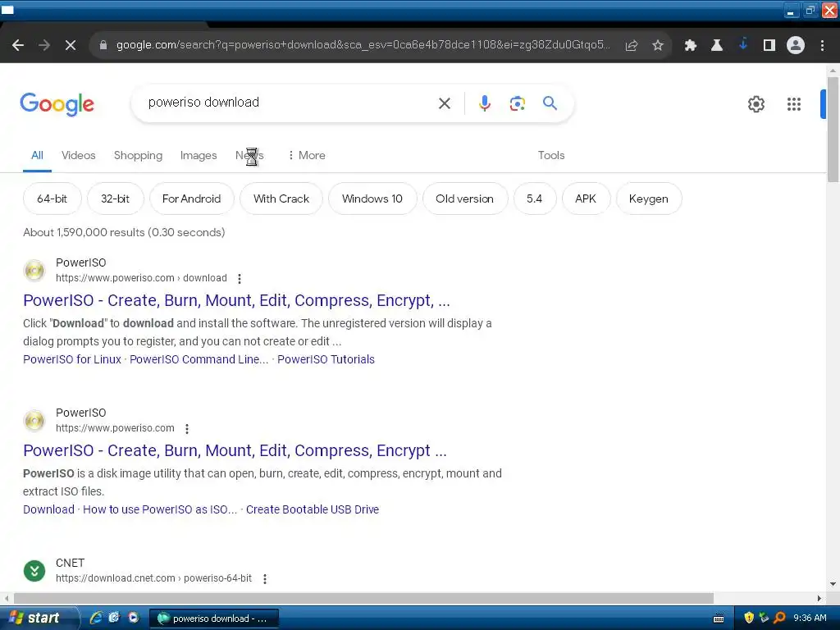Click the address bar URL
Image resolution: width=840 pixels, height=630 pixels.
coord(363,45)
